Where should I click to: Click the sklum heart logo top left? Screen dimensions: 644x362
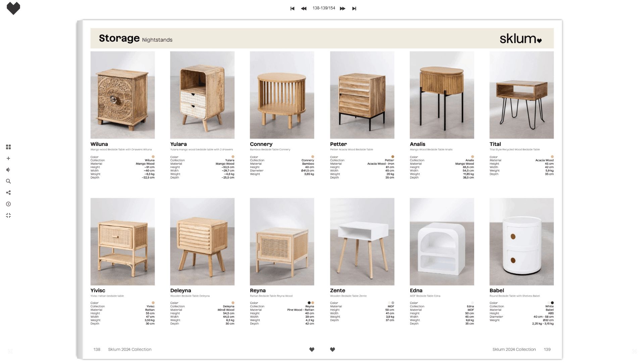[x=13, y=8]
